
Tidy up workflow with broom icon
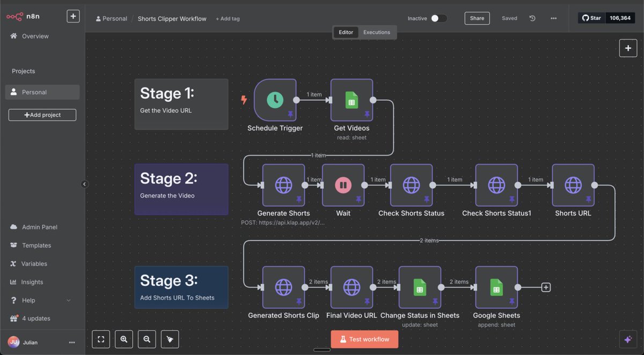point(170,339)
